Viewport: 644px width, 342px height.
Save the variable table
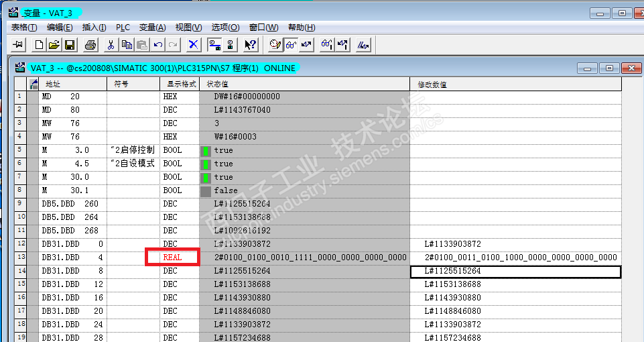tap(70, 44)
